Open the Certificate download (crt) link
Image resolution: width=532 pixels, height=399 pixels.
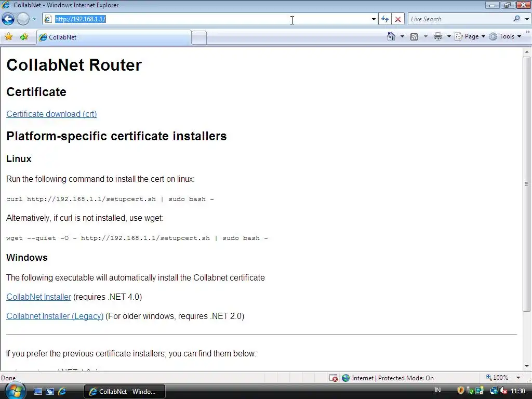[x=51, y=114]
